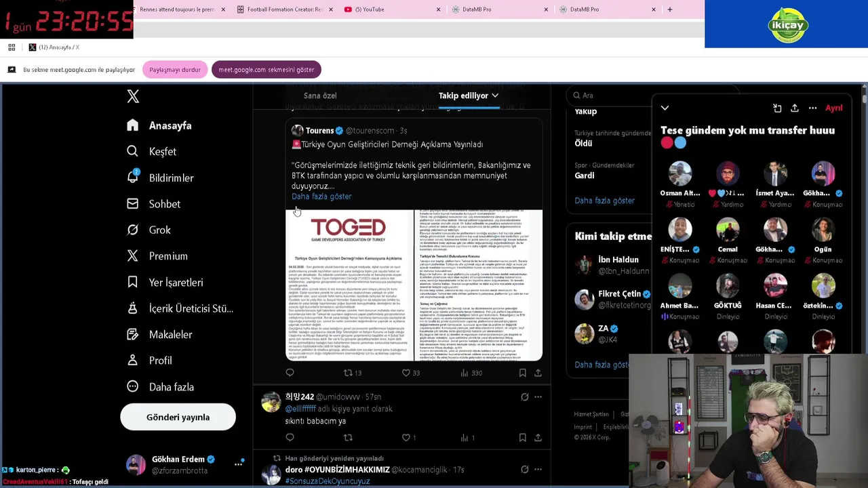Open Gardi trending topic
The height and width of the screenshot is (488, 868).
(585, 176)
